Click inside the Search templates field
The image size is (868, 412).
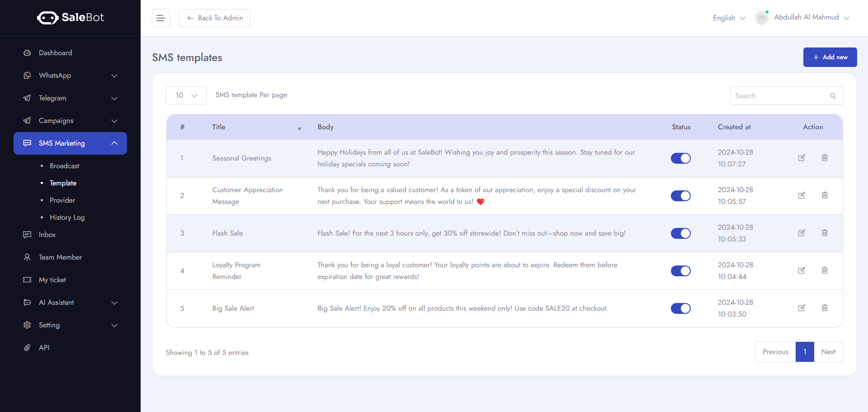tap(782, 95)
